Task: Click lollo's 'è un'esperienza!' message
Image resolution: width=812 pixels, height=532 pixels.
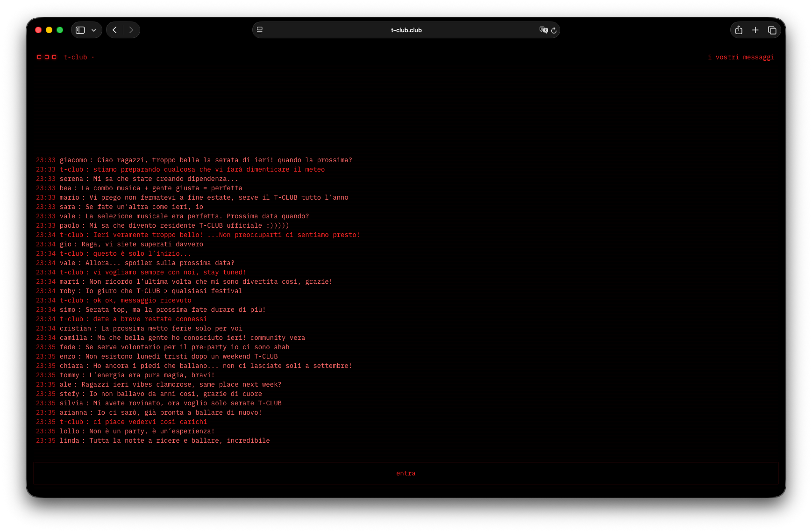Action: tap(125, 431)
